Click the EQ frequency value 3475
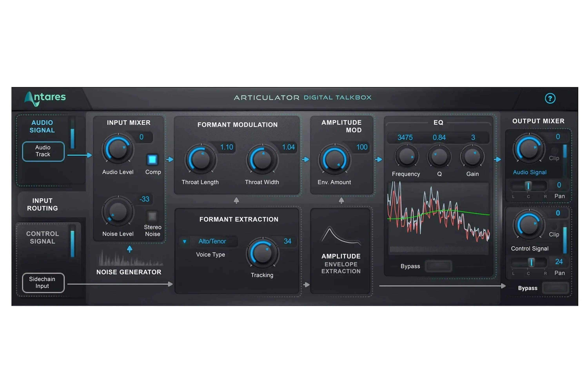Screen dimensions: 588x392 (405, 138)
